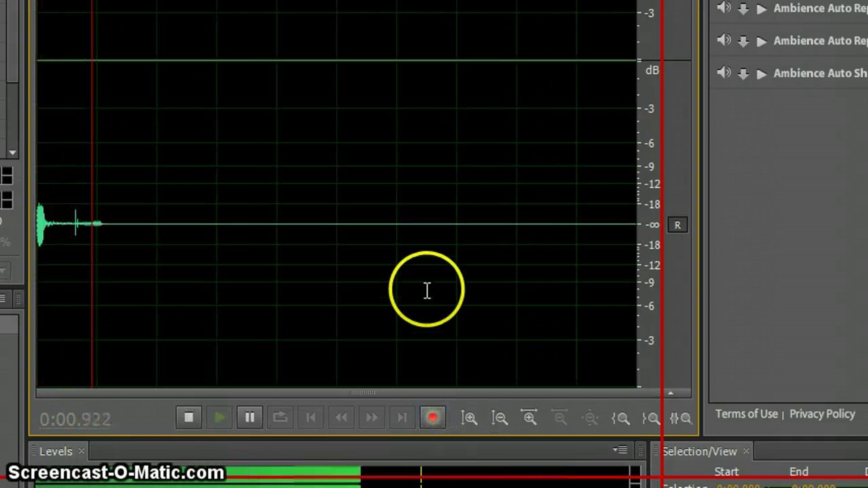Toggle the R right channel button
This screenshot has width=868, height=488.
click(x=677, y=225)
